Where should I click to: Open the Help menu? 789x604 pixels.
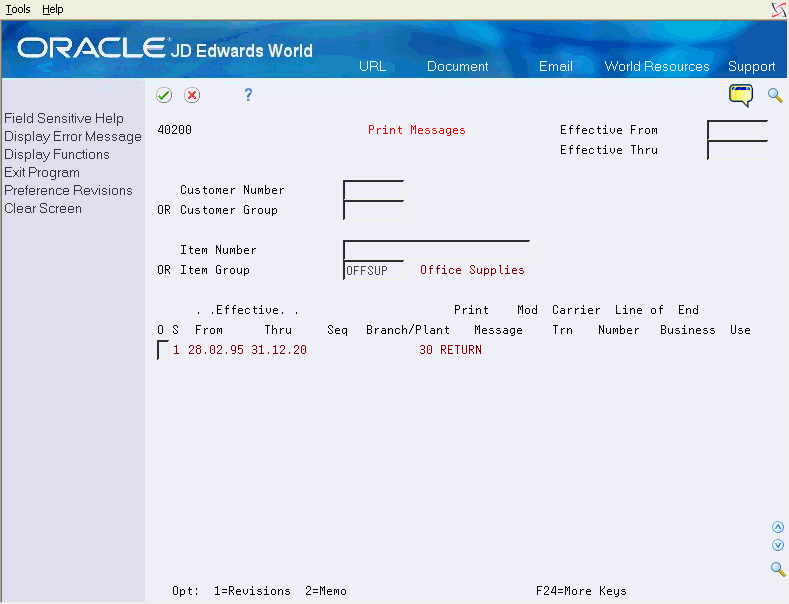[52, 9]
